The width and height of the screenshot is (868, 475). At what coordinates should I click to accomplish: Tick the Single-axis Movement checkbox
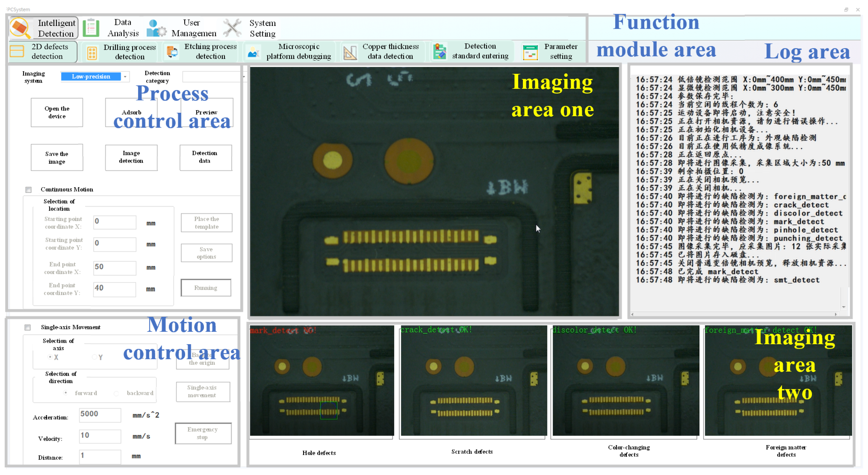28,327
